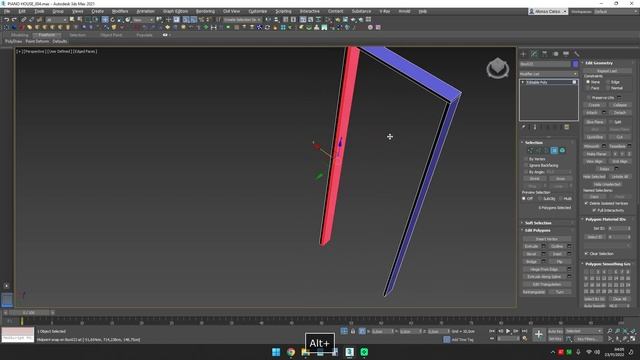Screen dimensions: 640x360
Task: Enable Ignore Backfacing checkbox
Action: 526,166
